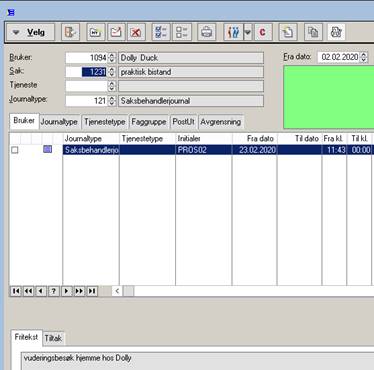
Task: Switch to the Journaltype tab
Action: click(59, 122)
